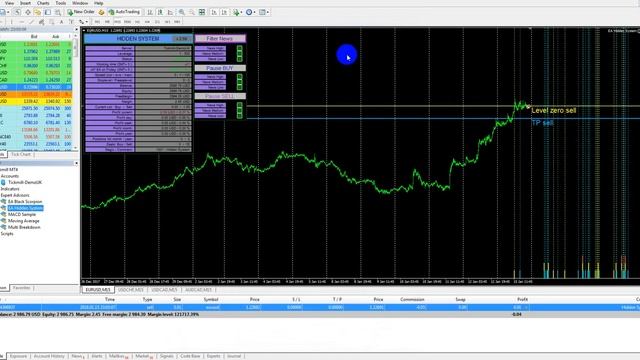The image size is (640, 360).
Task: Open the Data Window toolbar icon
Action: 28,12
